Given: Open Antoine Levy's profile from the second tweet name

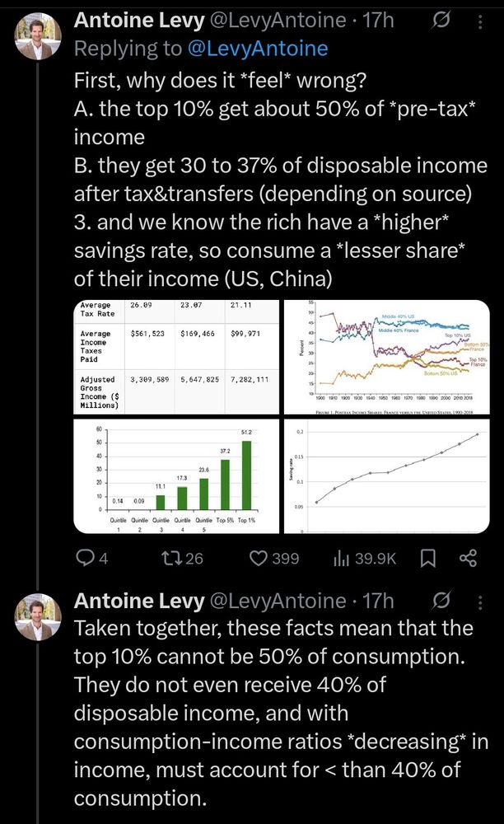Looking at the screenshot, I should 139,600.
